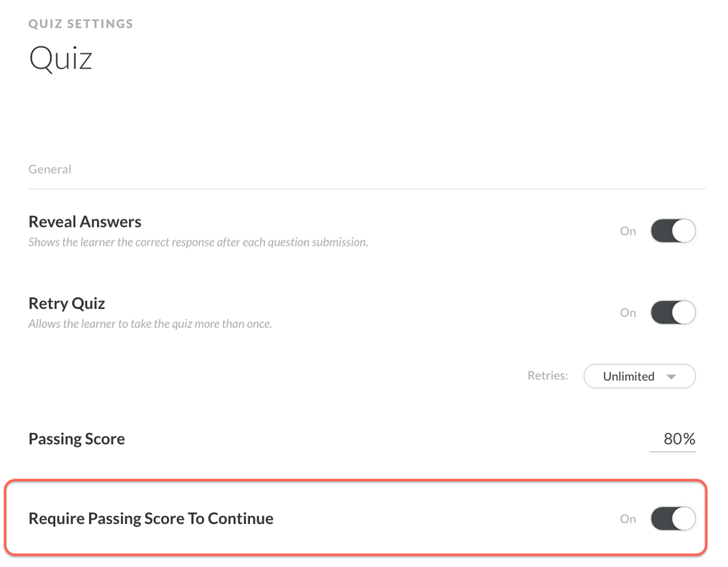The height and width of the screenshot is (567, 728).
Task: Click the Require Passing Score To Continue label
Action: coord(151,519)
